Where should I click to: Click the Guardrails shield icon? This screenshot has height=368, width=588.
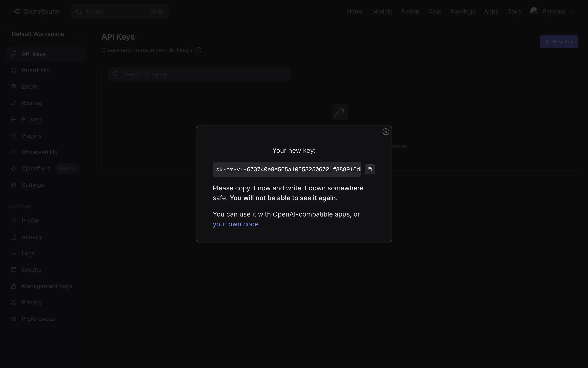pos(14,70)
